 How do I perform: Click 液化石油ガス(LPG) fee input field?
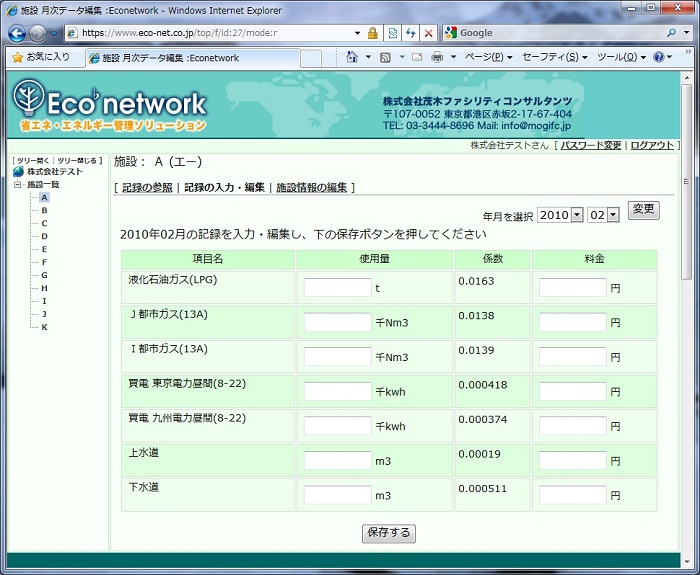(x=573, y=288)
